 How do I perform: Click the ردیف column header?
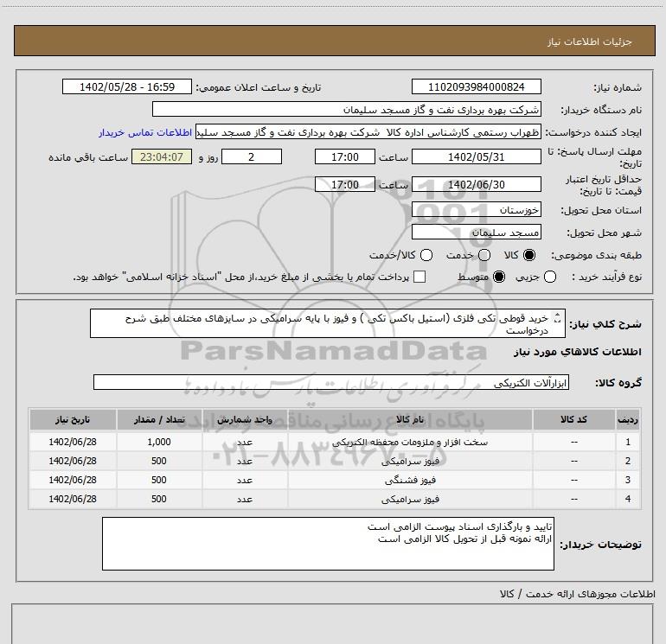point(628,419)
